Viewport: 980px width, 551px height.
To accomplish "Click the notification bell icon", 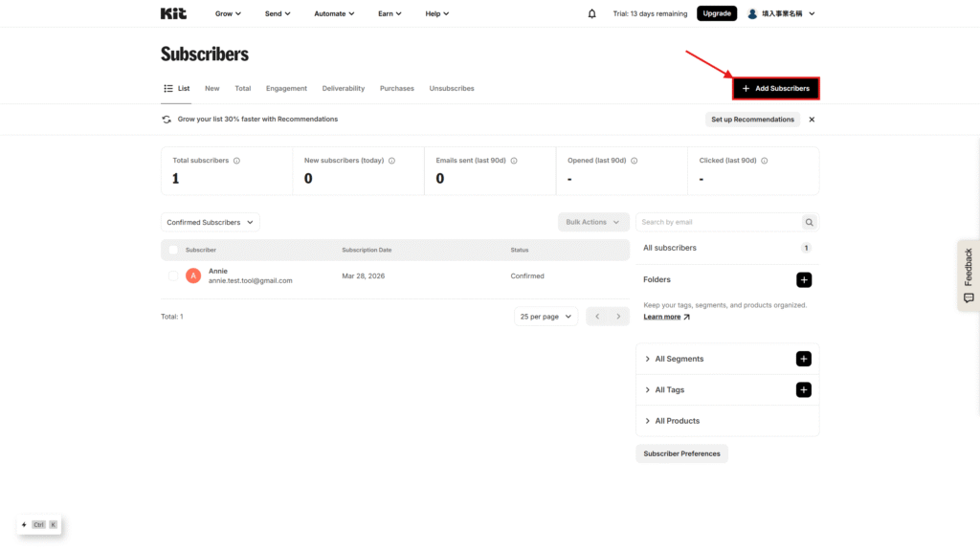I will (x=591, y=13).
